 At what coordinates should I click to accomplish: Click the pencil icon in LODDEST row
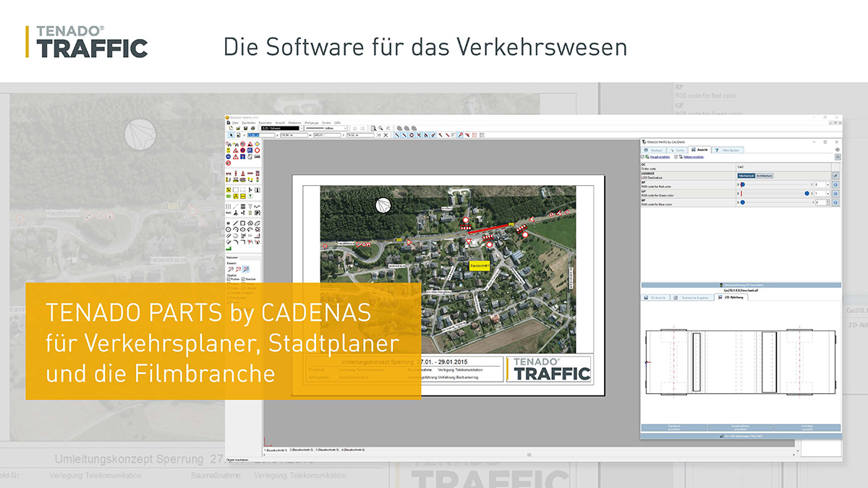coord(835,176)
